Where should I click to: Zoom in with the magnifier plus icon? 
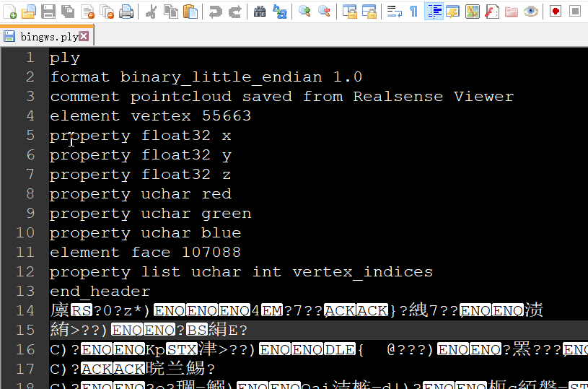(x=304, y=12)
